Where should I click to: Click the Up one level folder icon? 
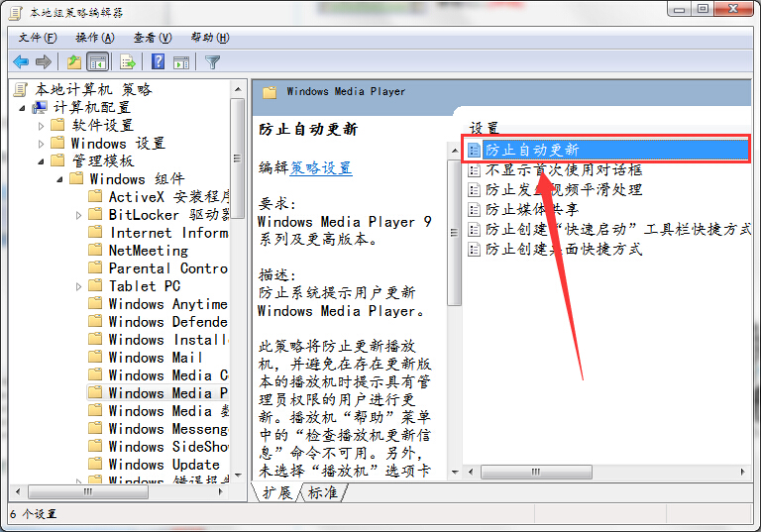click(73, 61)
